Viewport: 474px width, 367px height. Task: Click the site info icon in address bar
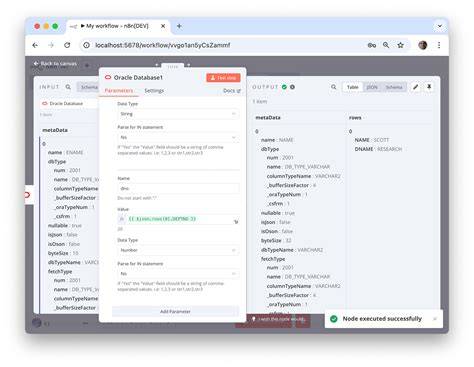pos(86,45)
